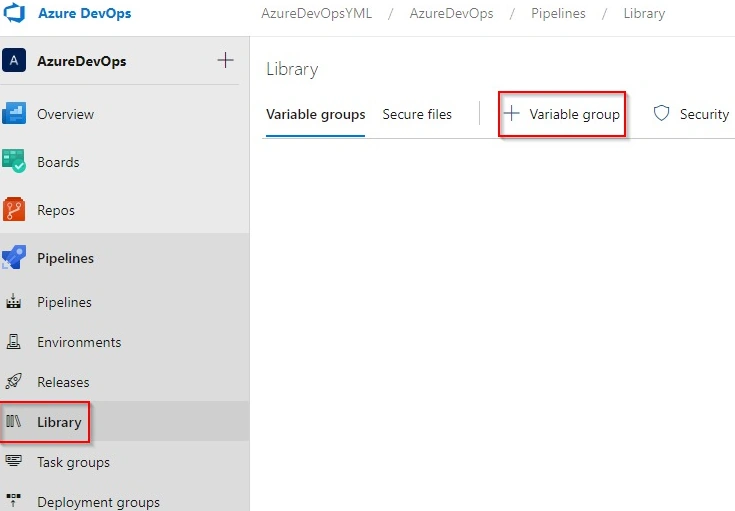Go to Releases
Viewport: 735px width, 511px height.
[x=63, y=382]
